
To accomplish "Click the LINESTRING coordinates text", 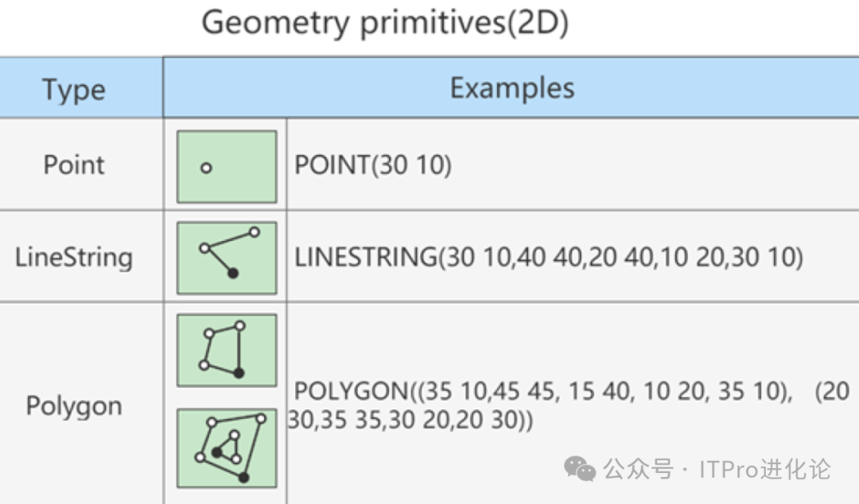I will (x=549, y=257).
